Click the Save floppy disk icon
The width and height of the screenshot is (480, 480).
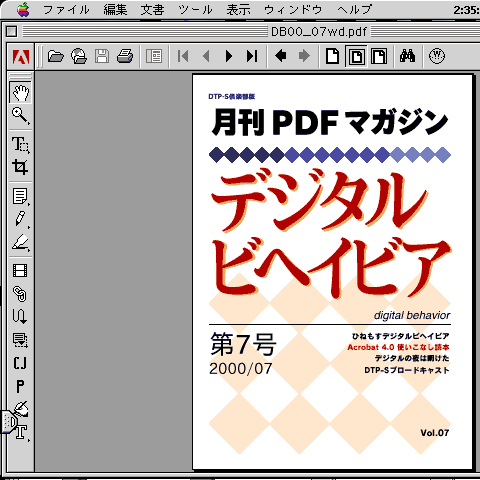coord(102,56)
